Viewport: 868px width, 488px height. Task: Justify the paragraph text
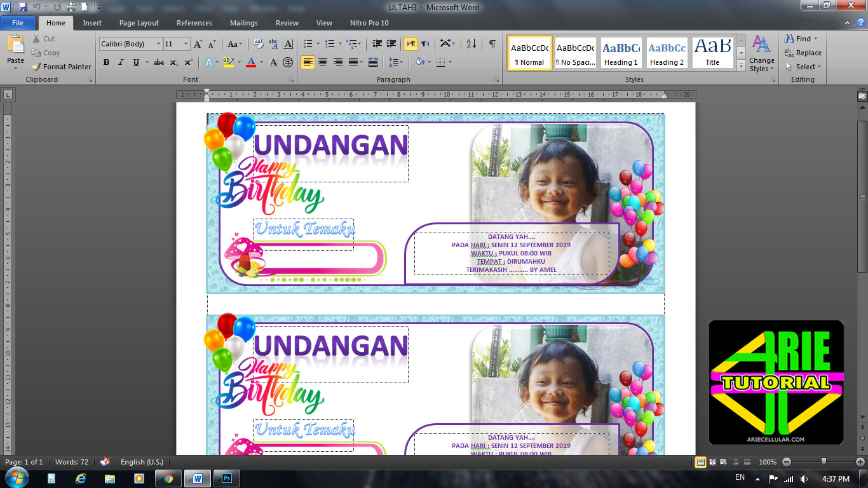point(353,62)
